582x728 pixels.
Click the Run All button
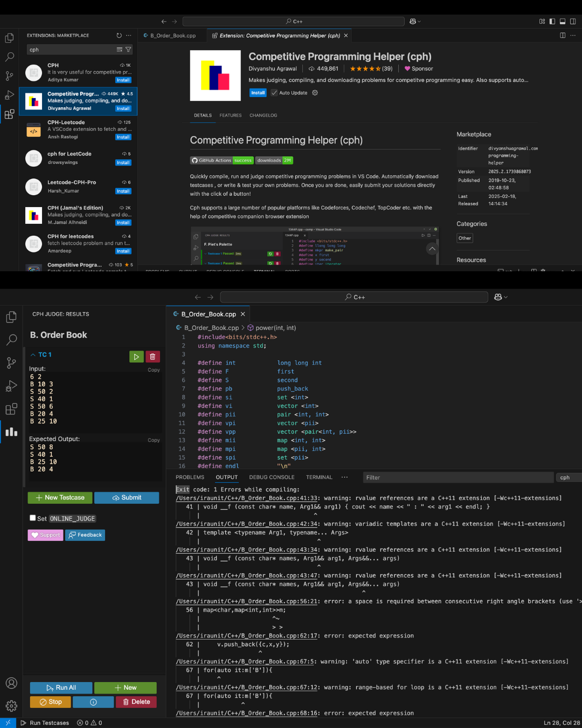coord(61,688)
